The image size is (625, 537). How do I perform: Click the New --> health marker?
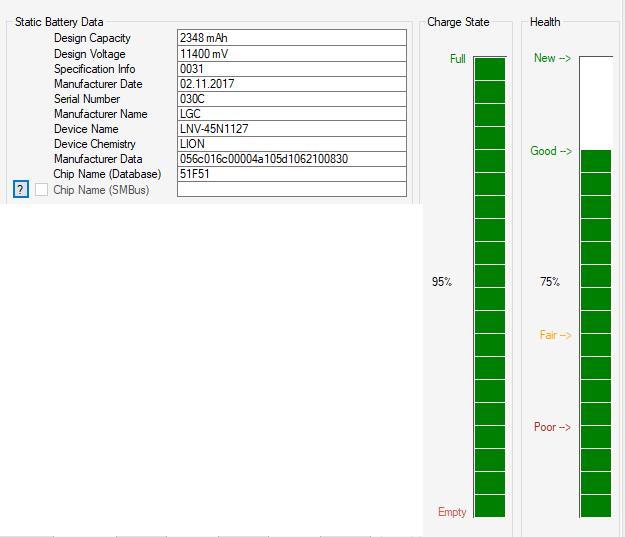click(x=552, y=58)
